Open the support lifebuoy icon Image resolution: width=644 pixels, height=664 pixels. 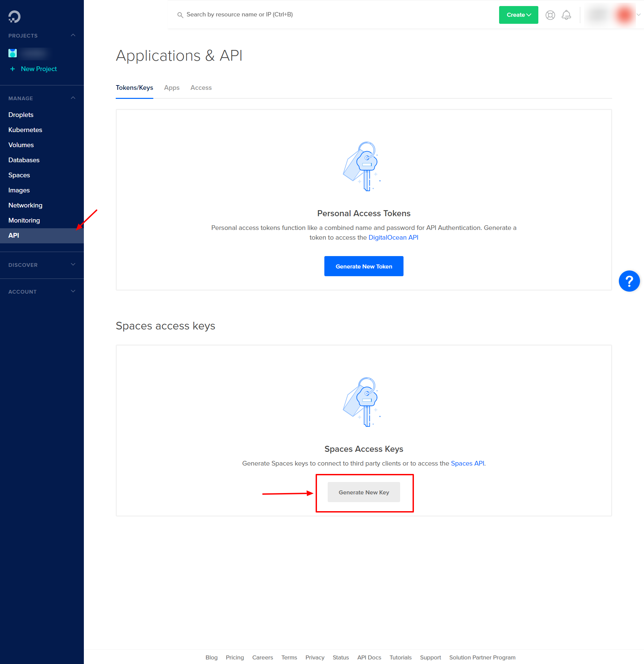pos(550,15)
